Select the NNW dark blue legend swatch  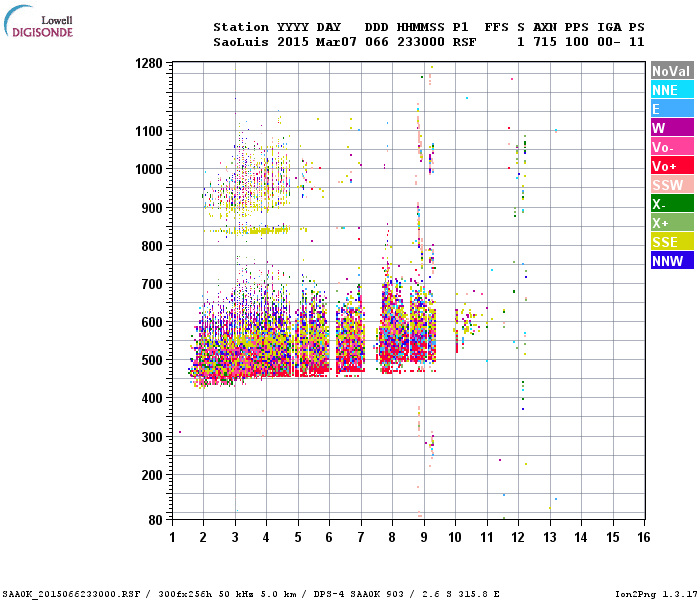point(672,260)
